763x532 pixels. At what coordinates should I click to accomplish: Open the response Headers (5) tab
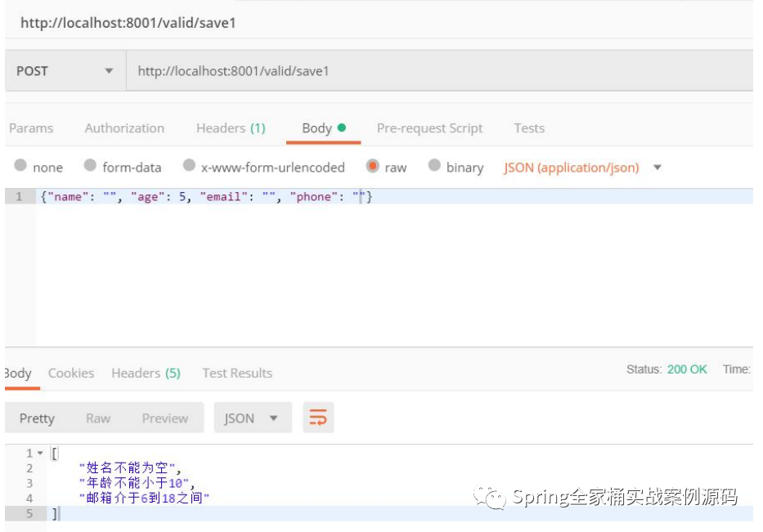click(146, 373)
